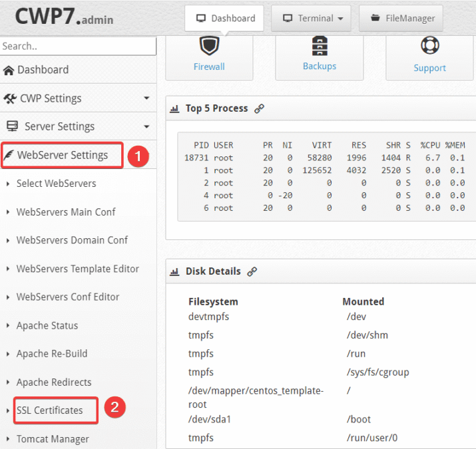Expand the Server Settings dropdown arrow
Viewport: 476px width, 449px height.
pyautogui.click(x=146, y=126)
